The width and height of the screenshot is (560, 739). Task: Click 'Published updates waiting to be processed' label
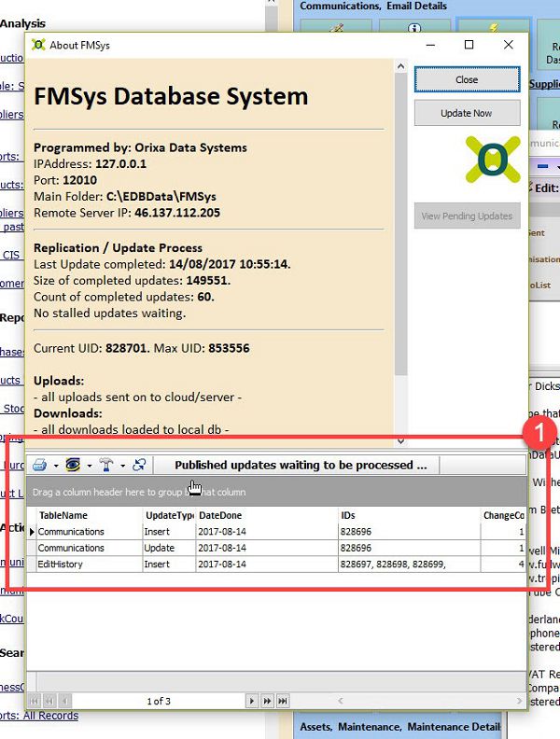(301, 466)
